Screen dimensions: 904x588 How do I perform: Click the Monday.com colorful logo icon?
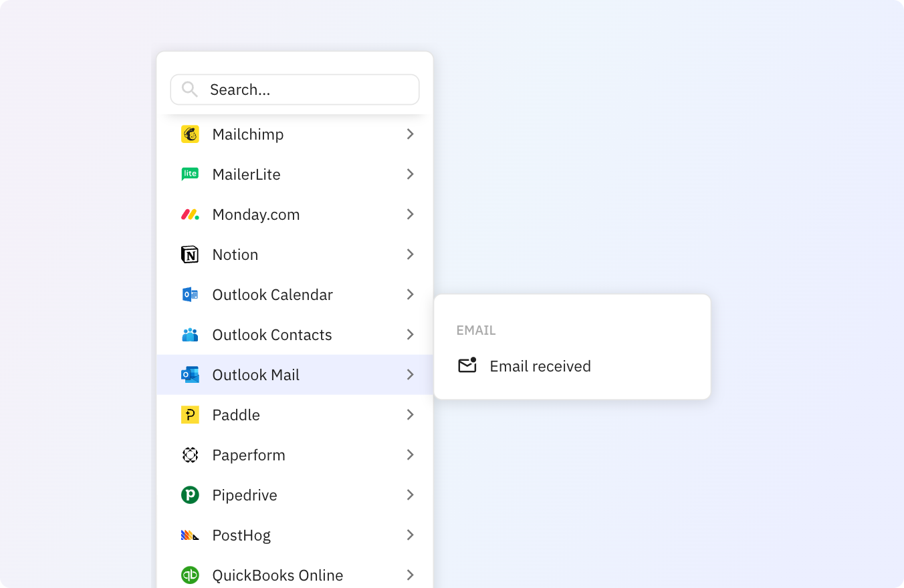coord(190,214)
